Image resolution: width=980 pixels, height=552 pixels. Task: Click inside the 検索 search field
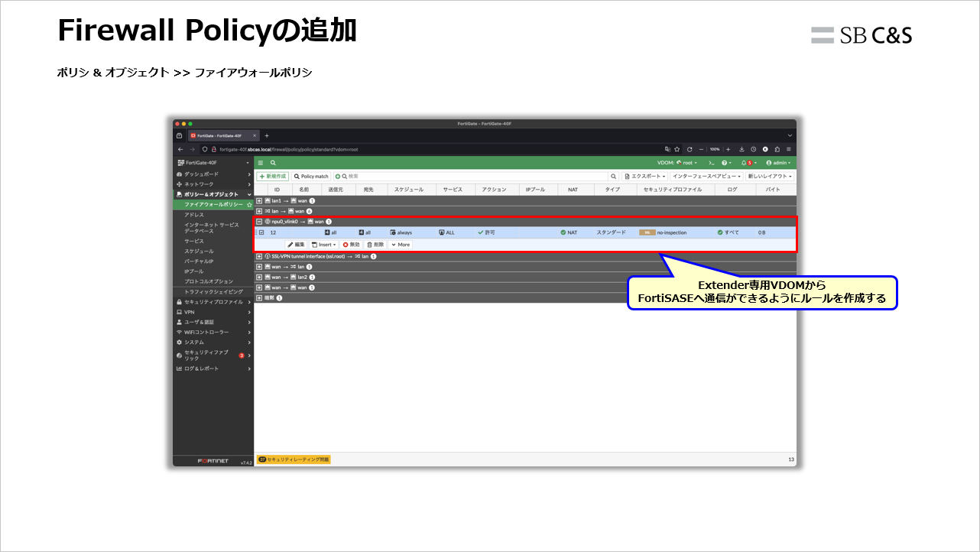pos(359,176)
